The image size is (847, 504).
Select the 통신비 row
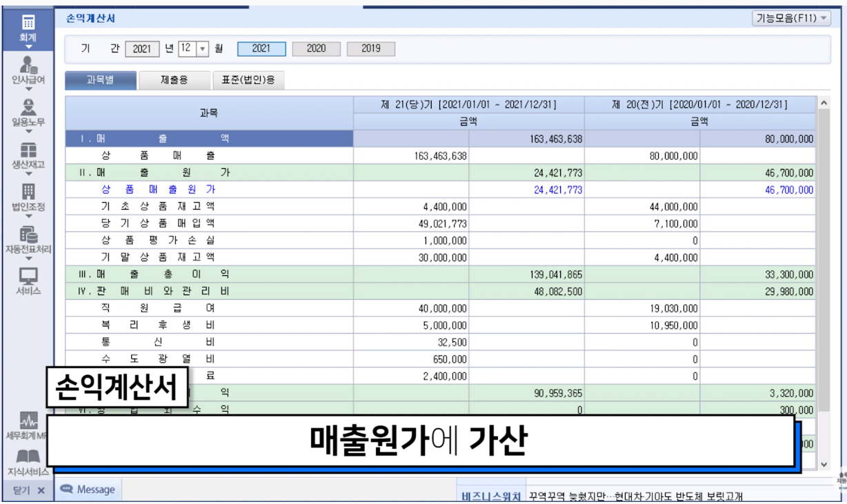point(440,342)
